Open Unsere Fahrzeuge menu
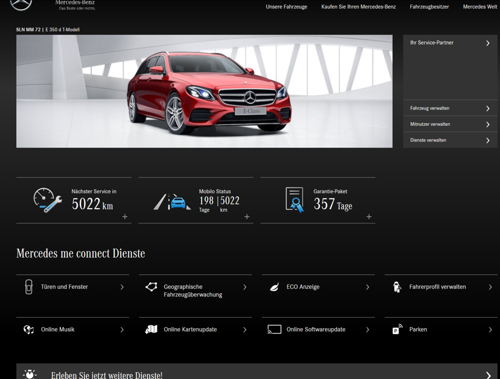 [286, 7]
